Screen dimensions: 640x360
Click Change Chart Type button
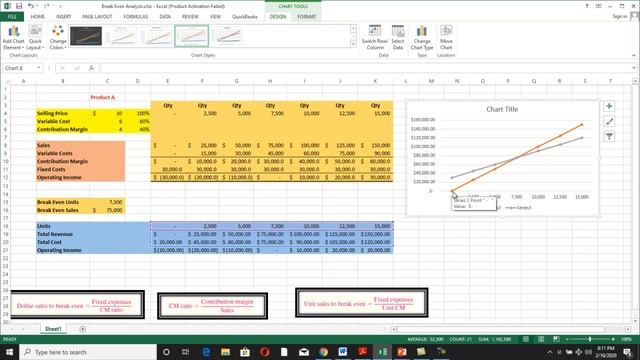(422, 38)
